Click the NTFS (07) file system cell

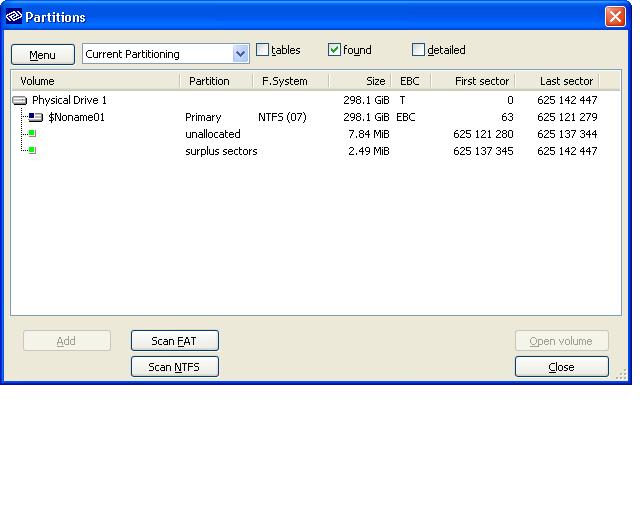tap(282, 117)
